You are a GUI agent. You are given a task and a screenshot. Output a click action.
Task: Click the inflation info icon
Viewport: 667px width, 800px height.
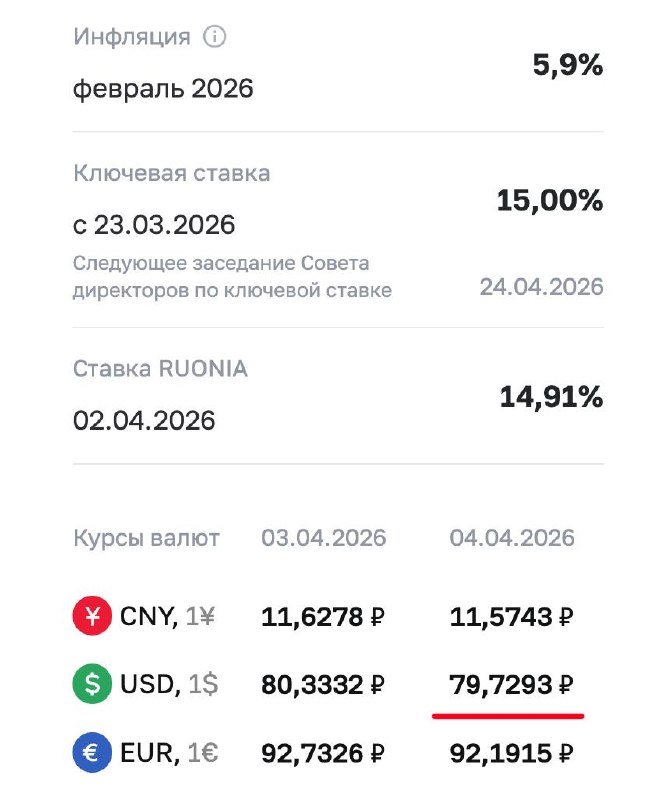(x=214, y=37)
